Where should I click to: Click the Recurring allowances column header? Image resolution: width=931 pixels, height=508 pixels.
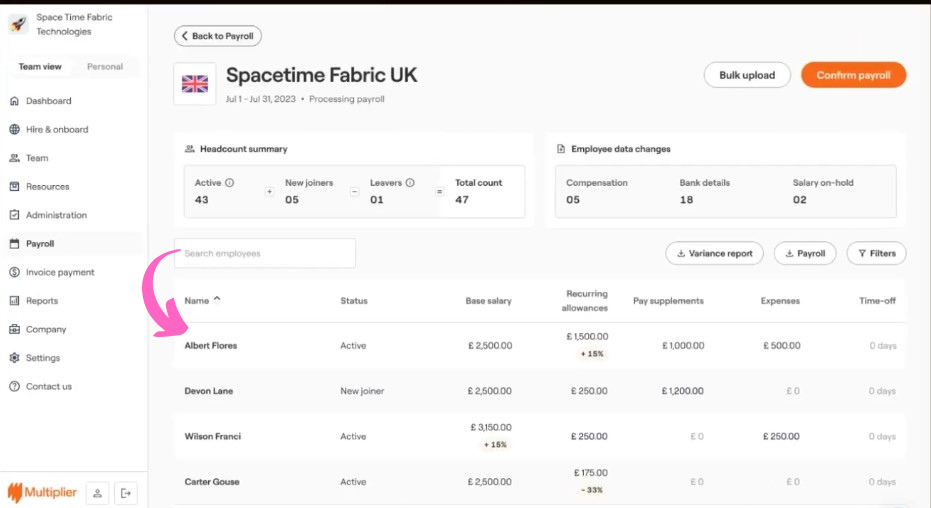(x=585, y=301)
